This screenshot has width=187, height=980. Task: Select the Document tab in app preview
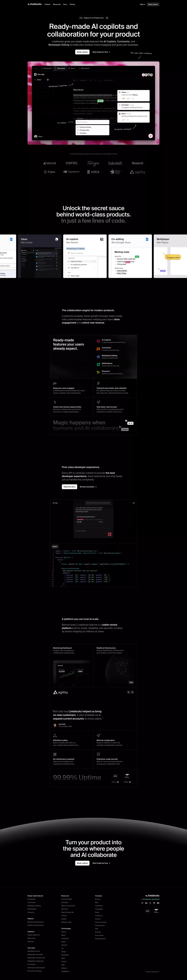[60, 68]
